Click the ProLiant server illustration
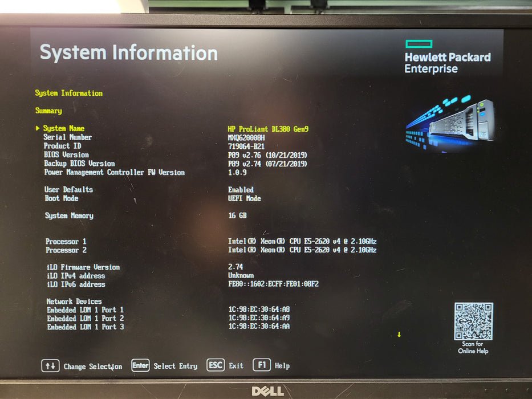The width and height of the screenshot is (532, 399). pyautogui.click(x=450, y=124)
